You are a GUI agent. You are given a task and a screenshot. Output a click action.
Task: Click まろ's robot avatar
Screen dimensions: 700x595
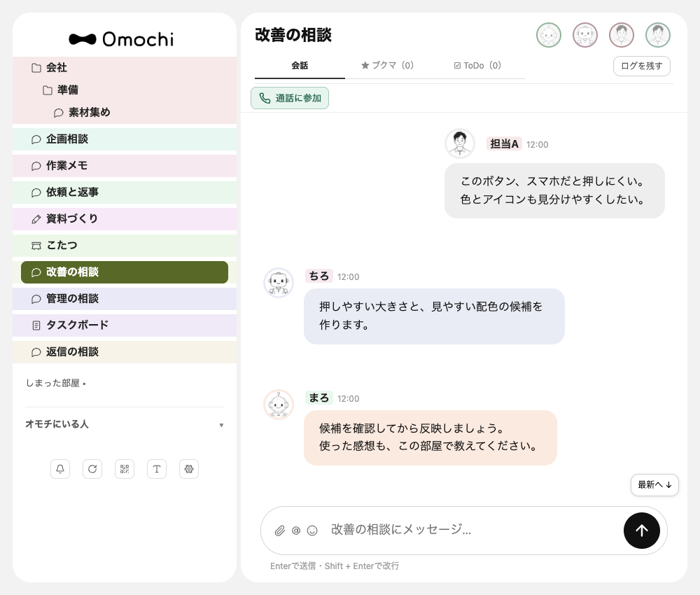[279, 405]
